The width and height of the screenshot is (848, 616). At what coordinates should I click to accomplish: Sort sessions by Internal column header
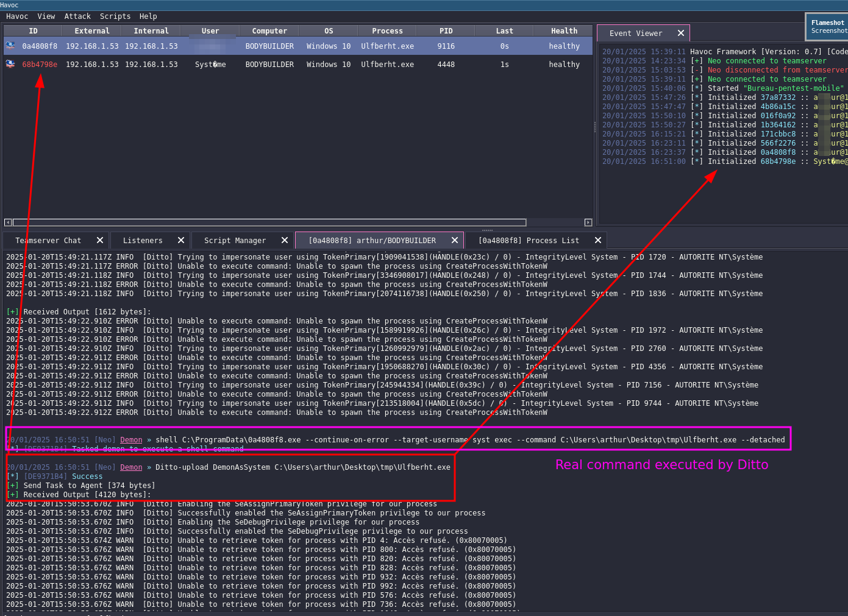point(151,31)
